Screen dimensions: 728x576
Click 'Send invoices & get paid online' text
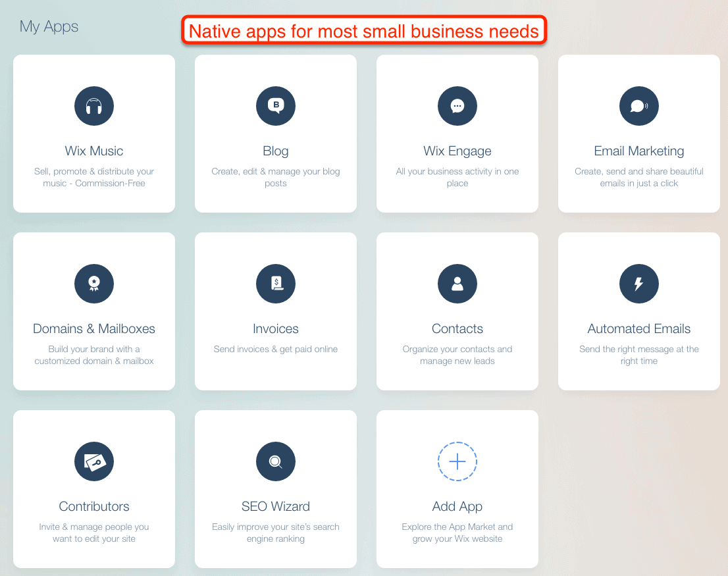coord(276,349)
